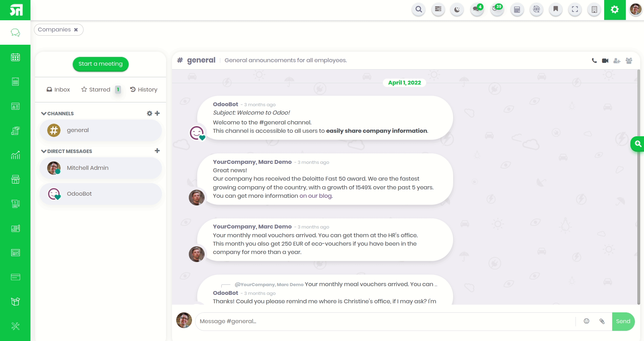The height and width of the screenshot is (341, 644).
Task: Open the Notes app icon in sidebar
Action: [15, 81]
